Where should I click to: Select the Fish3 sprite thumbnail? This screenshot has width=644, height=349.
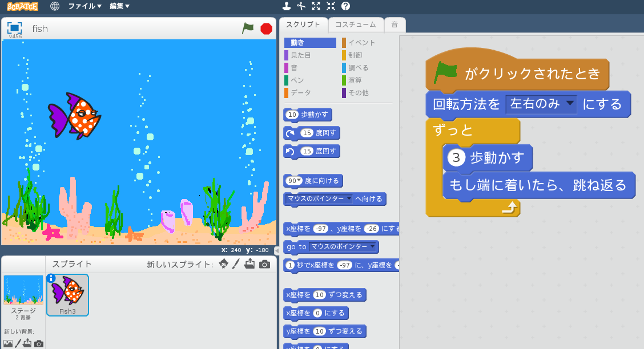click(x=68, y=295)
